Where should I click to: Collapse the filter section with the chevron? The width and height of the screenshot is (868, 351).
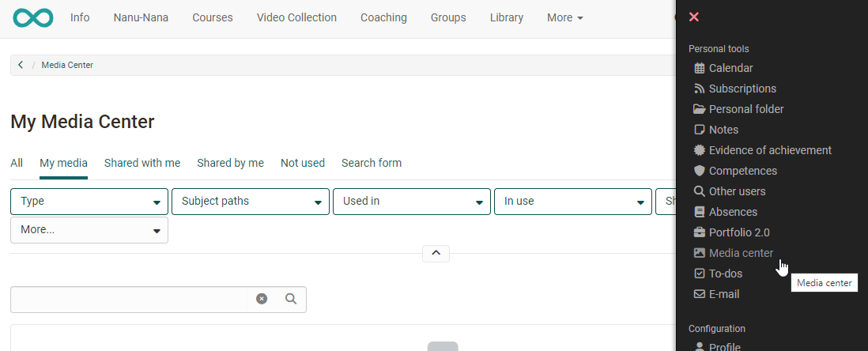(436, 254)
